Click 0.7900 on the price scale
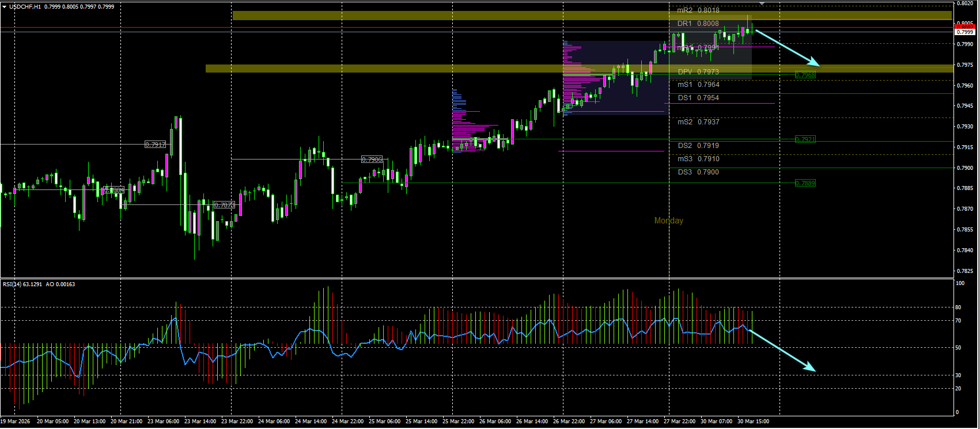This screenshot has width=980, height=429. [965, 168]
